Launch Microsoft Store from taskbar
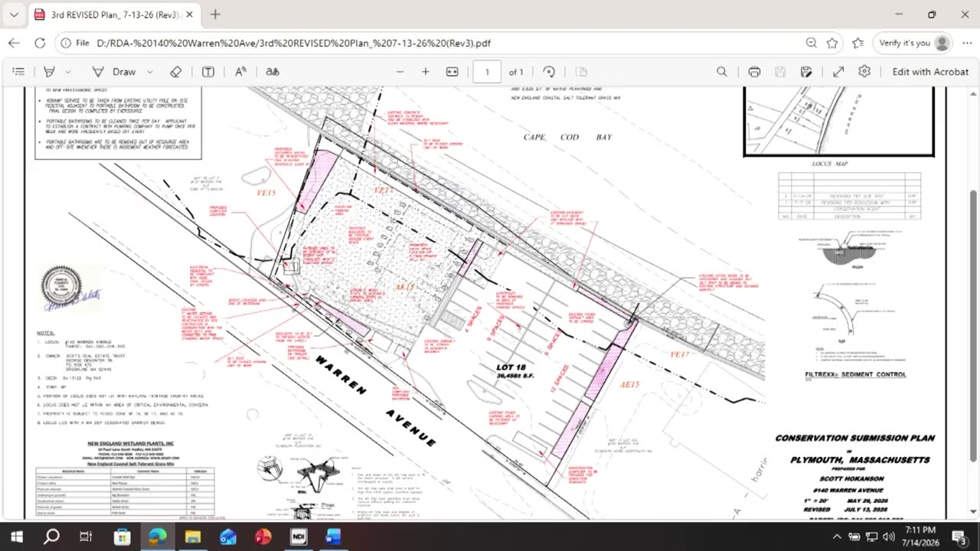Image resolution: width=980 pixels, height=551 pixels. click(122, 536)
